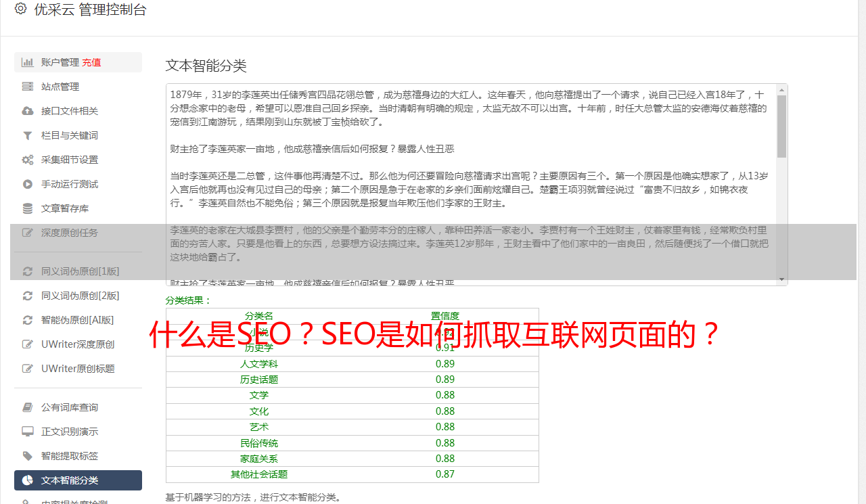Viewport: 866px width, 504px height.
Task: Go to 同义词伪原创[2版]
Action: [x=78, y=296]
